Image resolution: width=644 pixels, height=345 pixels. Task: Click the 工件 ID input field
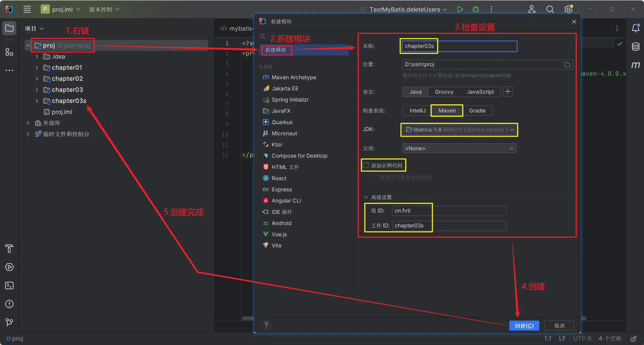449,226
